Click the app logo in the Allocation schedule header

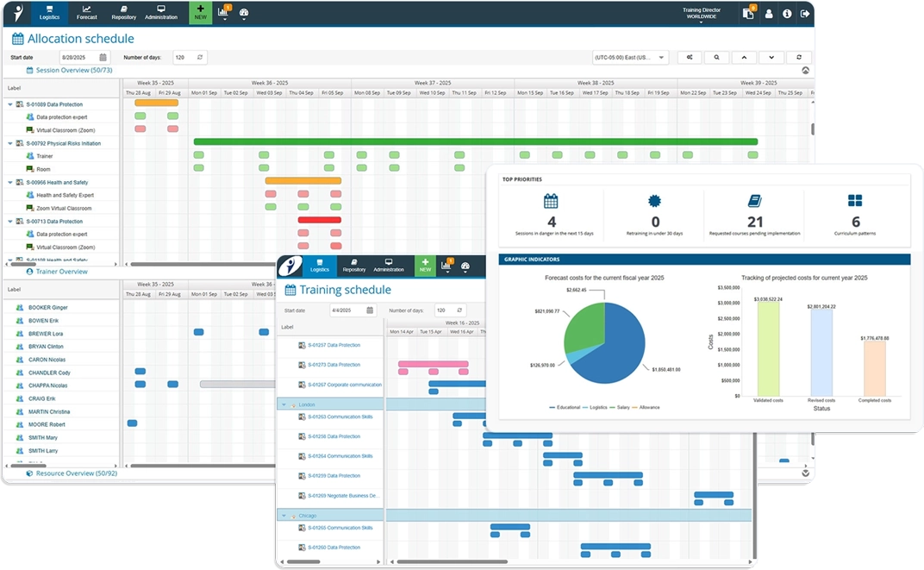(18, 12)
